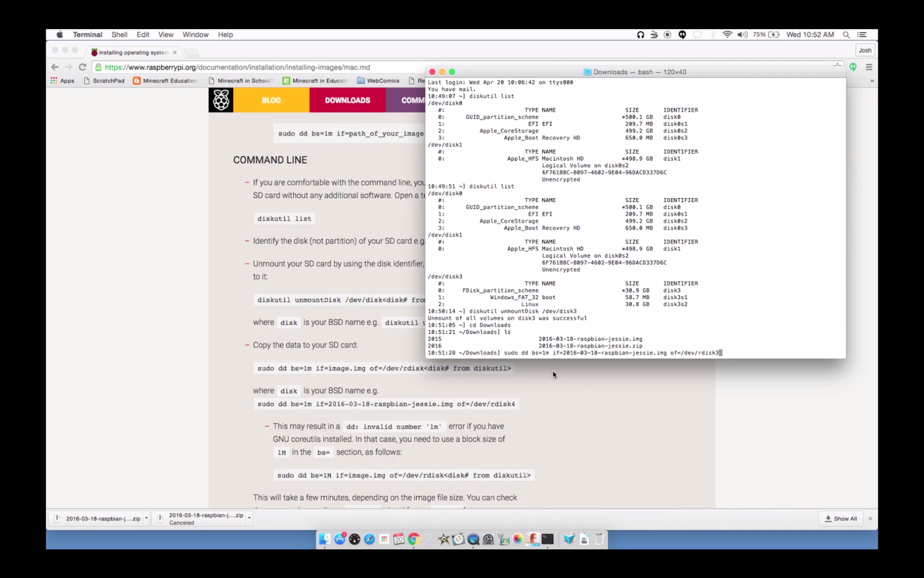Open the Hangouts menu bar icon
The height and width of the screenshot is (578, 924).
pos(682,35)
